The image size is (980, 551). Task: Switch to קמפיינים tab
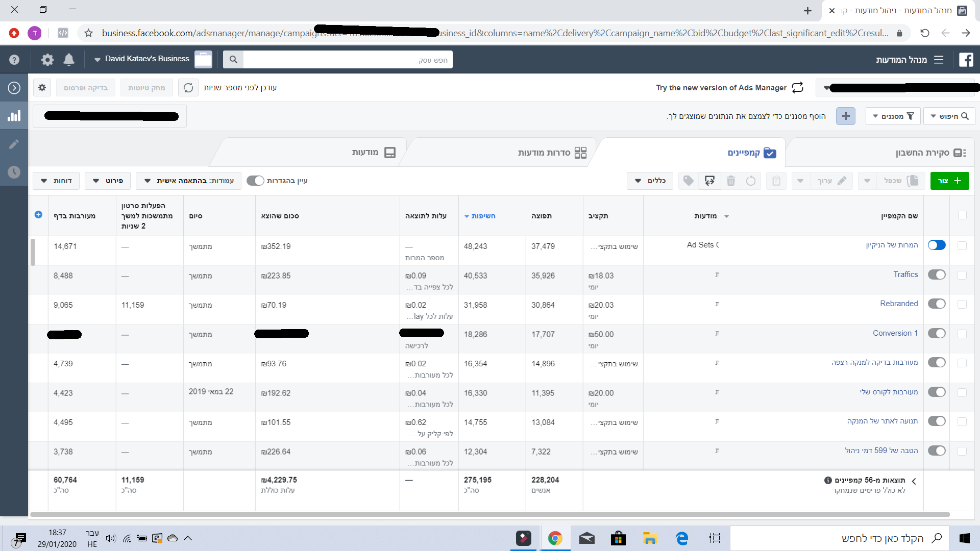pos(752,153)
